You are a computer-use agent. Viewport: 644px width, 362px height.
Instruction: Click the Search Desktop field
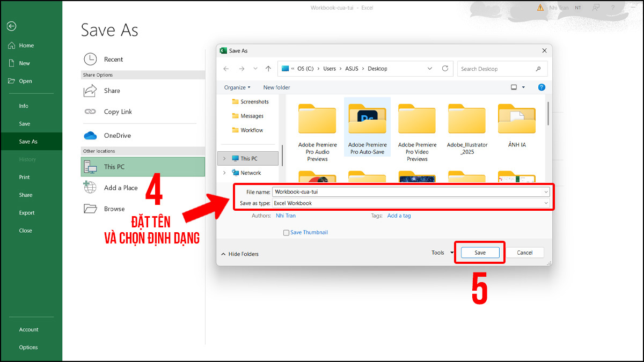pyautogui.click(x=502, y=69)
